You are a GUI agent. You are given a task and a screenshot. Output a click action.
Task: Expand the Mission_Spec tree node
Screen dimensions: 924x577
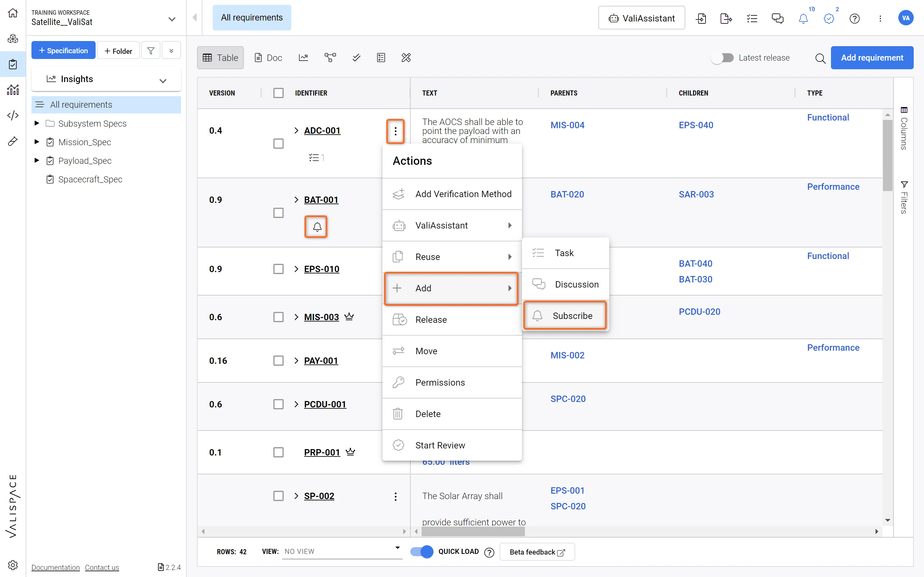point(37,142)
